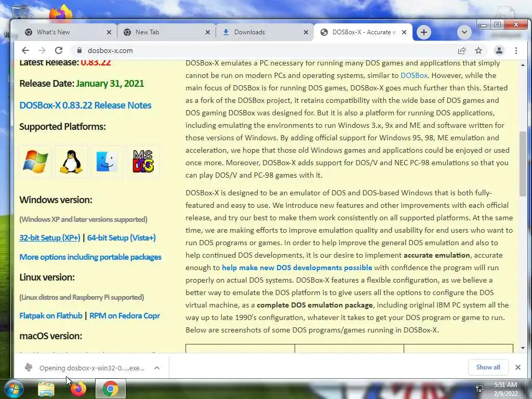Click the MS-DOS platform icon
Screen dimensions: 532x399
[x=143, y=162]
